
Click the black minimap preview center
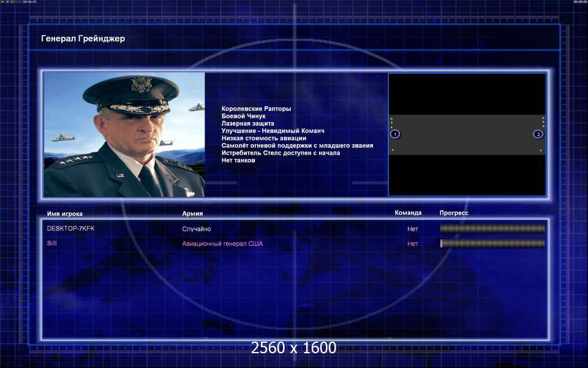(x=467, y=134)
